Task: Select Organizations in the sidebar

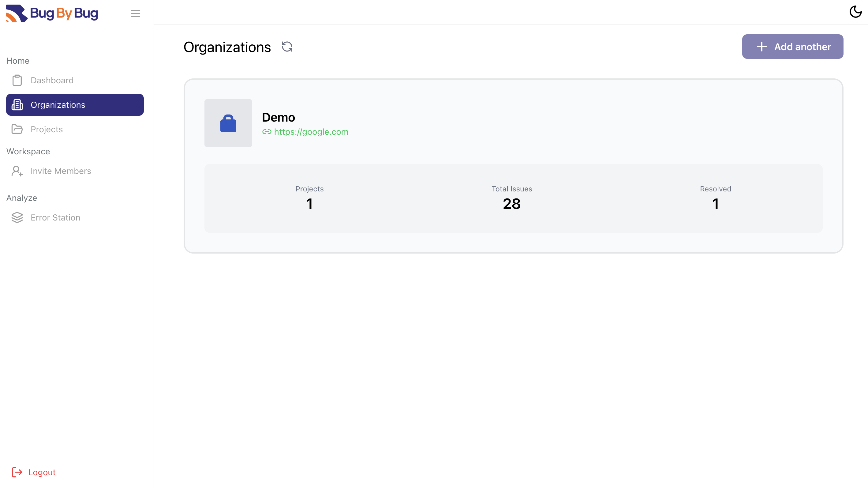Action: (58, 104)
